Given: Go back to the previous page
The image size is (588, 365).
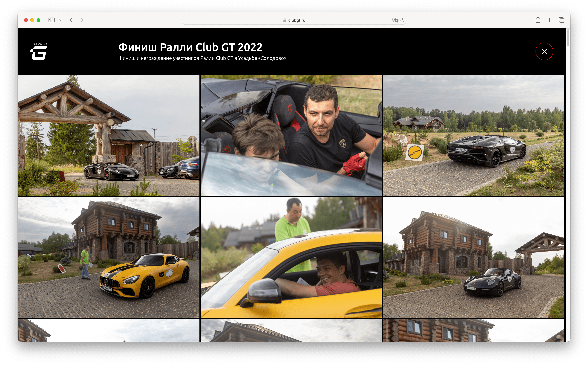Looking at the screenshot, I should tap(71, 20).
